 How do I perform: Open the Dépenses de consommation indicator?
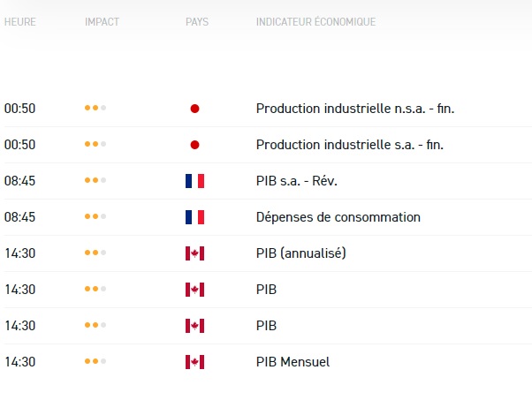338,217
